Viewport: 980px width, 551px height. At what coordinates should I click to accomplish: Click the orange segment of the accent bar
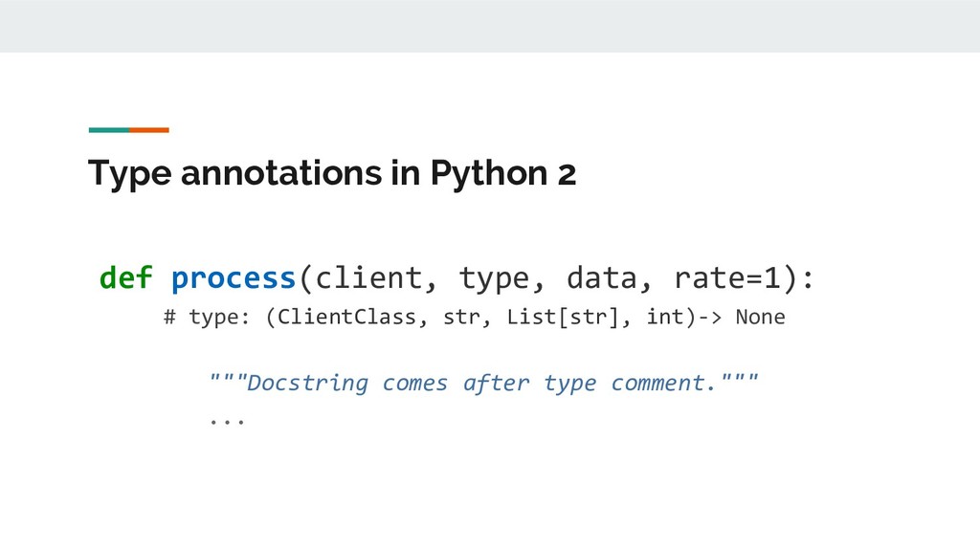click(149, 129)
